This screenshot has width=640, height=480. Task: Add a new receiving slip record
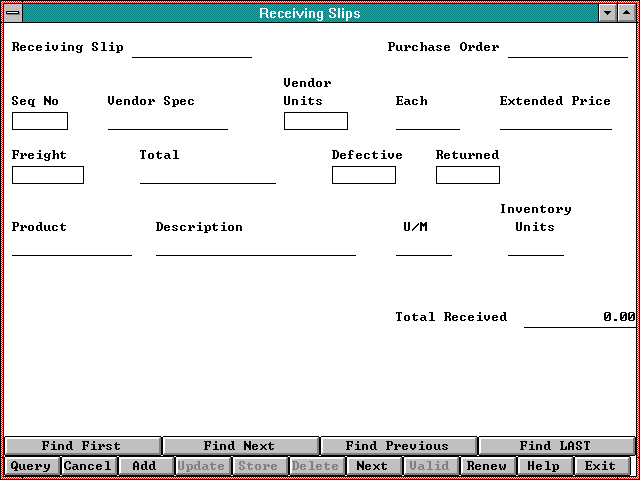145,466
